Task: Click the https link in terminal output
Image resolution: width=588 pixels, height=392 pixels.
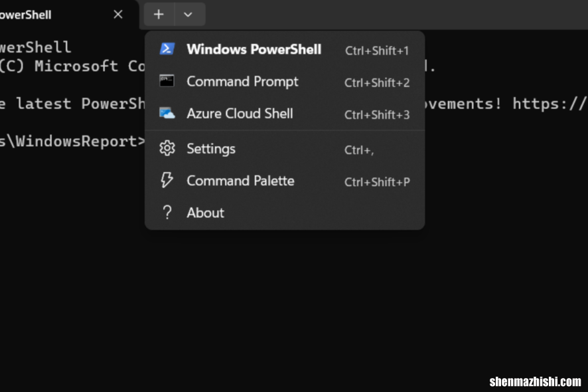Action: click(x=550, y=104)
